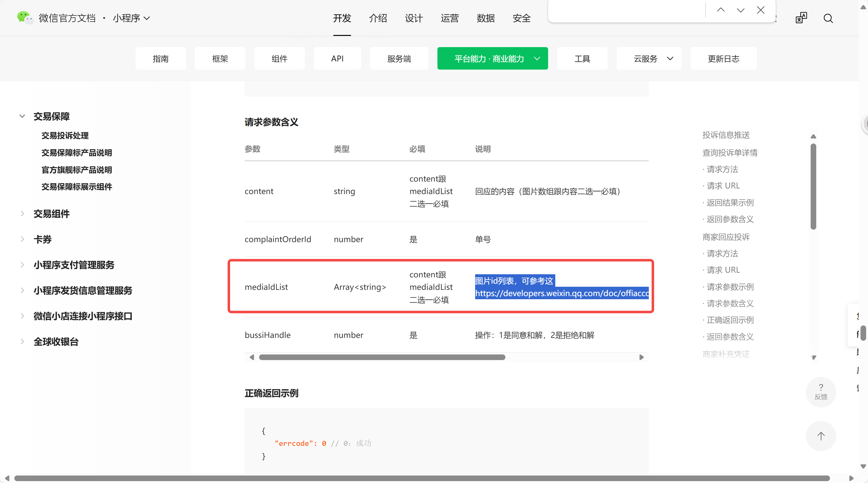Jump to 查询投诉单详情 in outline

click(x=730, y=153)
